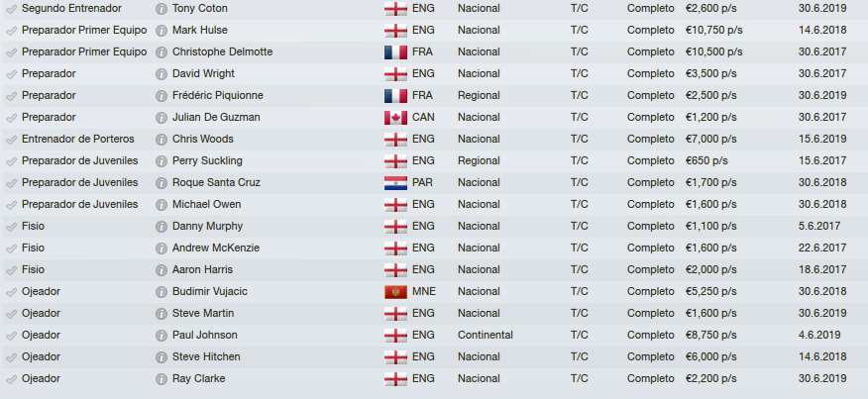
Task: Click the Montenegro flag in Vujacic row
Action: [x=395, y=292]
